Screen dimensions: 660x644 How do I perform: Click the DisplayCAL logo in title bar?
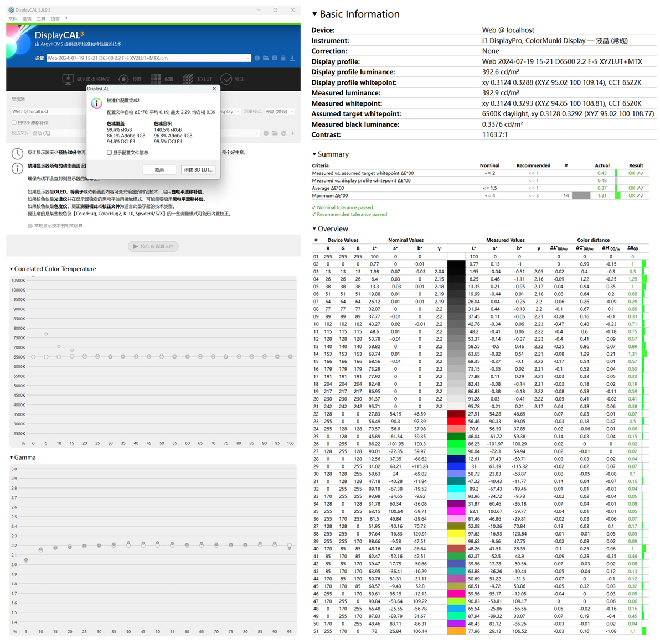point(11,9)
